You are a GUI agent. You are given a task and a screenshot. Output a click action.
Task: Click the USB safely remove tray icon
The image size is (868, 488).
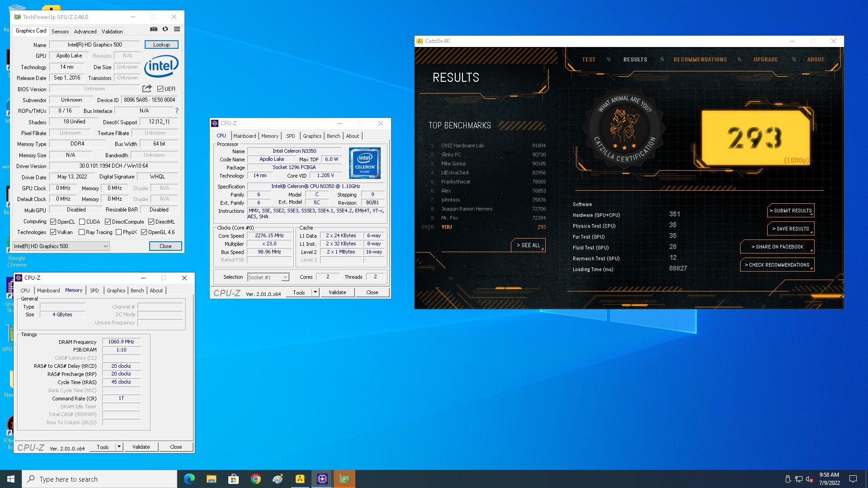(x=788, y=479)
